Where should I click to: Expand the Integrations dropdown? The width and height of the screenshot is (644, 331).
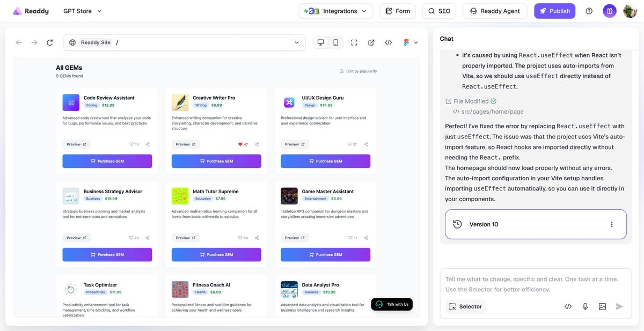point(336,11)
